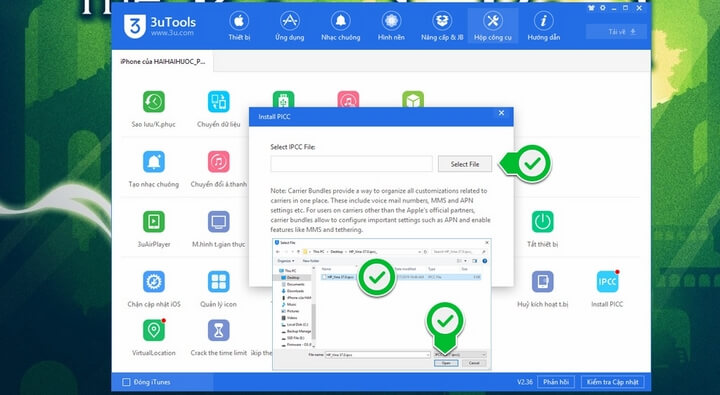Open the Chuyển dữ liệu transfer tool
720x395 pixels.
coord(219,109)
